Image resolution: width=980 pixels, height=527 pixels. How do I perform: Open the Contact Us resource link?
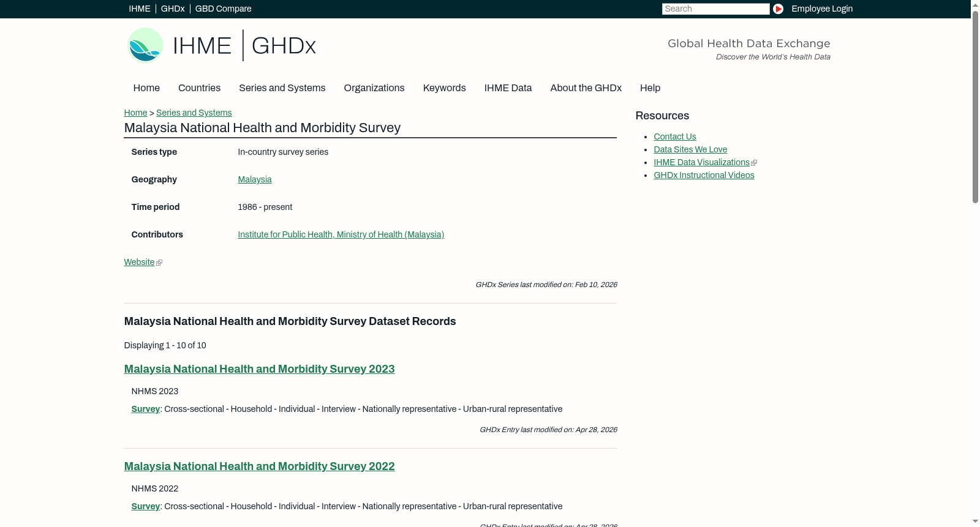coord(674,136)
